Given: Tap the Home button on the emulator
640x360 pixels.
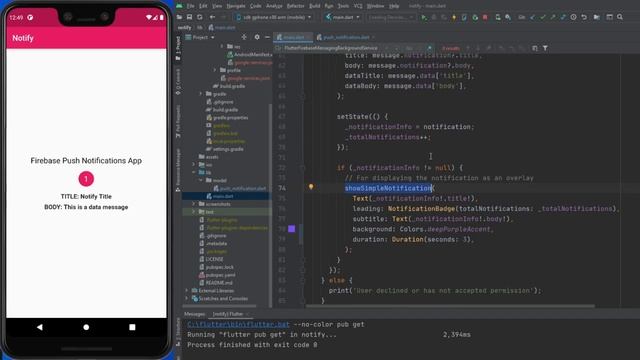Looking at the screenshot, I should click(x=86, y=327).
